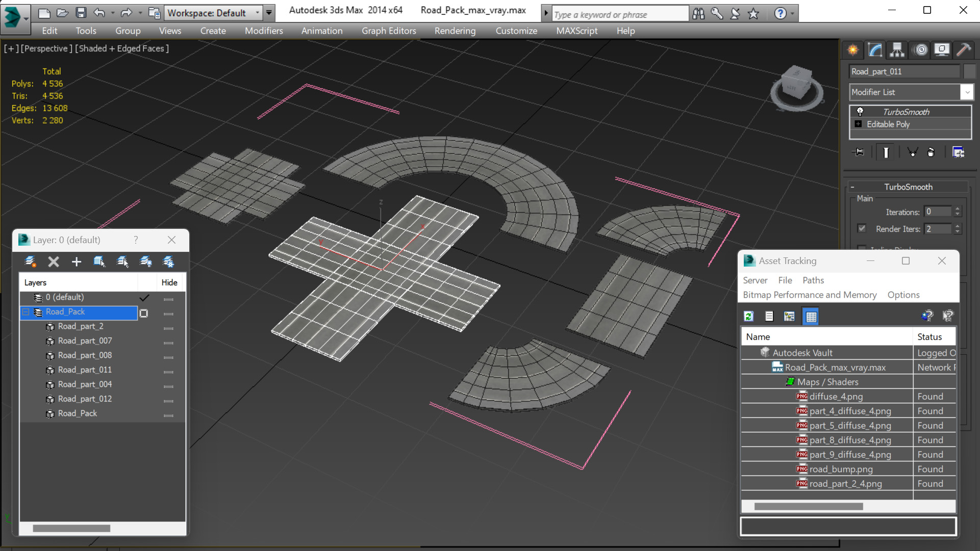Image resolution: width=980 pixels, height=551 pixels.
Task: Click the Create New Layer icon
Action: 30,262
